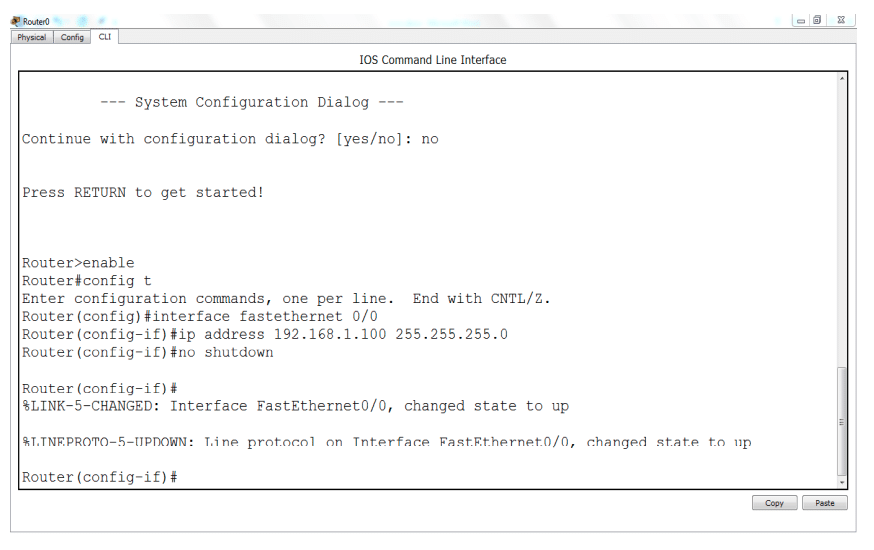The height and width of the screenshot is (550, 874).
Task: Click the '%LINEPROTO-5-UPDOWN' message line
Action: [x=387, y=442]
